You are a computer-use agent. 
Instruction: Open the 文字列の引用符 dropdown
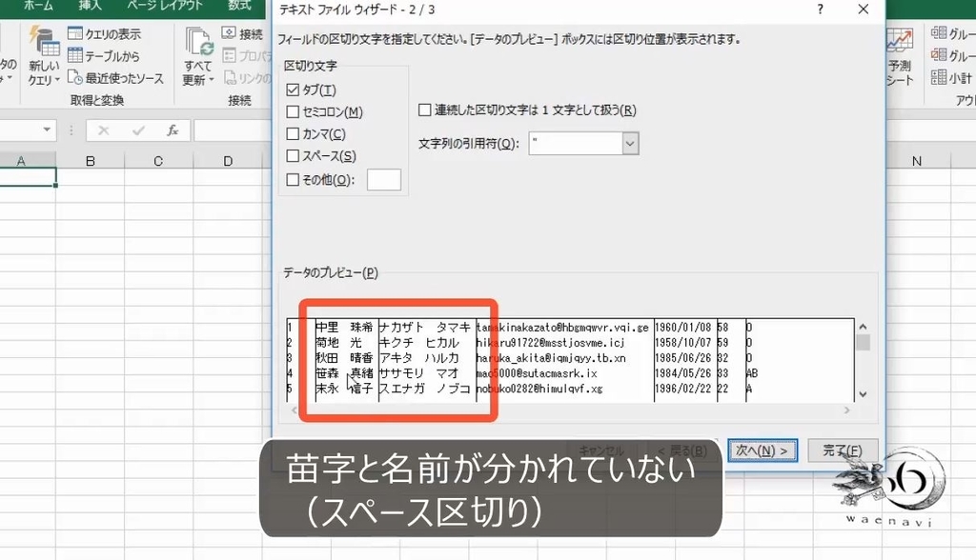point(630,144)
